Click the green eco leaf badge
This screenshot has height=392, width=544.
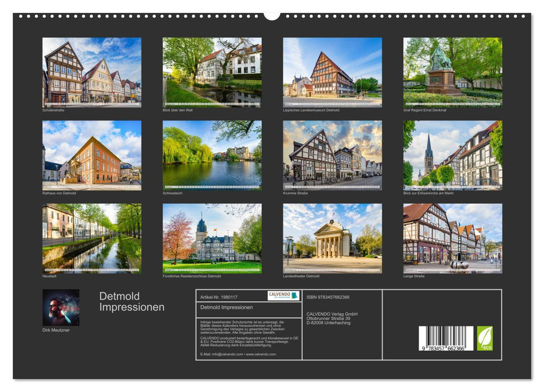485,338
